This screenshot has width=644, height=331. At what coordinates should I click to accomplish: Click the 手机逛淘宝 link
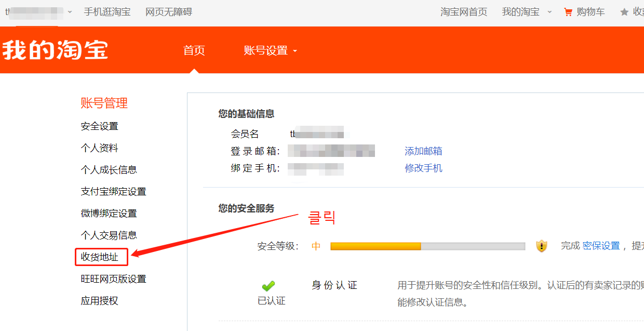108,12
